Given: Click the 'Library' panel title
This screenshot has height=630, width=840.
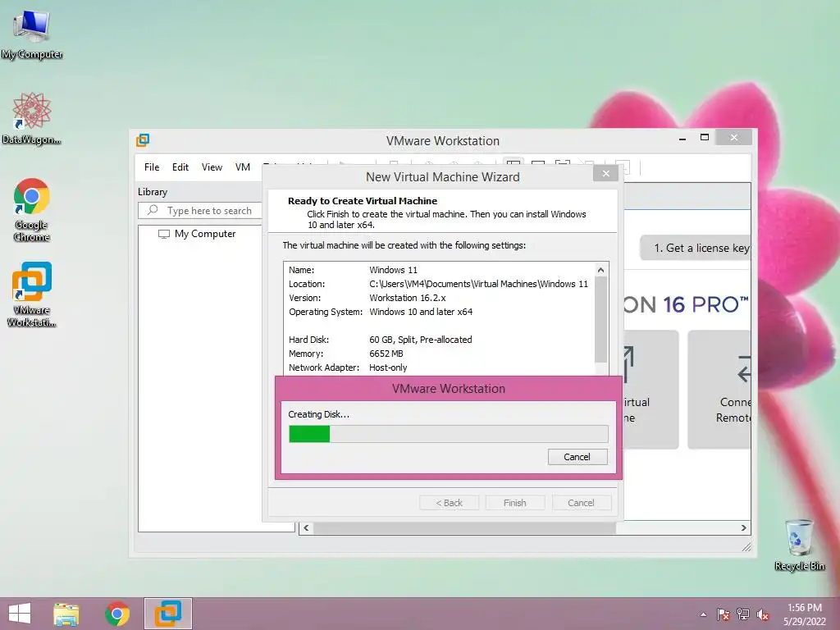Looking at the screenshot, I should (x=153, y=192).
